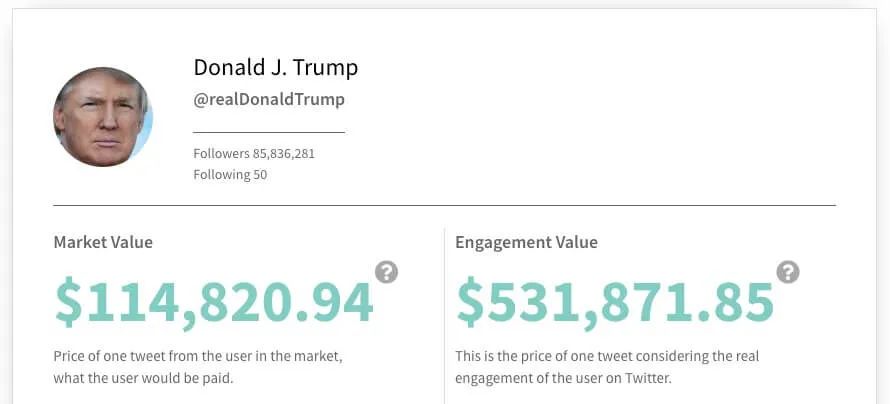Select the Engagement Value heading
Image resolution: width=890 pixels, height=404 pixels.
pyautogui.click(x=526, y=242)
